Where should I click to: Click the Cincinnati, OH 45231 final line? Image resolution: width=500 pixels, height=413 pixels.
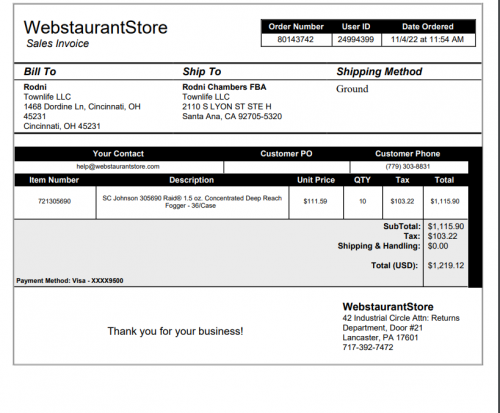[62, 126]
